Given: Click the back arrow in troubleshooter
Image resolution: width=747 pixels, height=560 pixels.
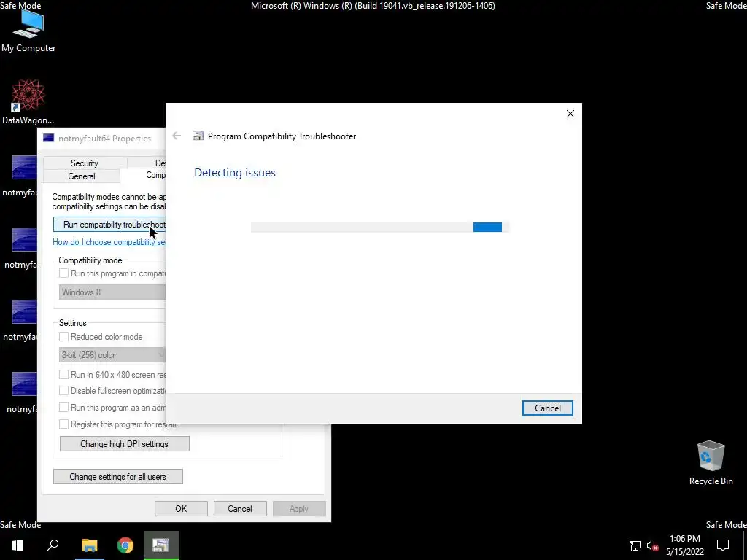Looking at the screenshot, I should point(177,136).
